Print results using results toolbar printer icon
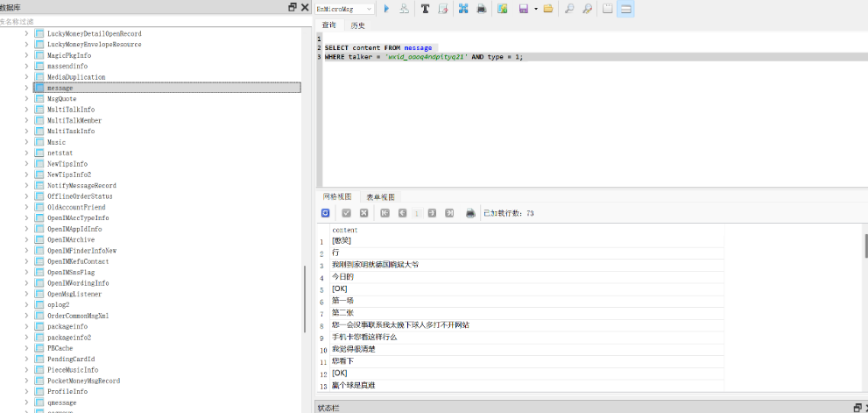Viewport: 868px width, 413px height. (x=470, y=213)
